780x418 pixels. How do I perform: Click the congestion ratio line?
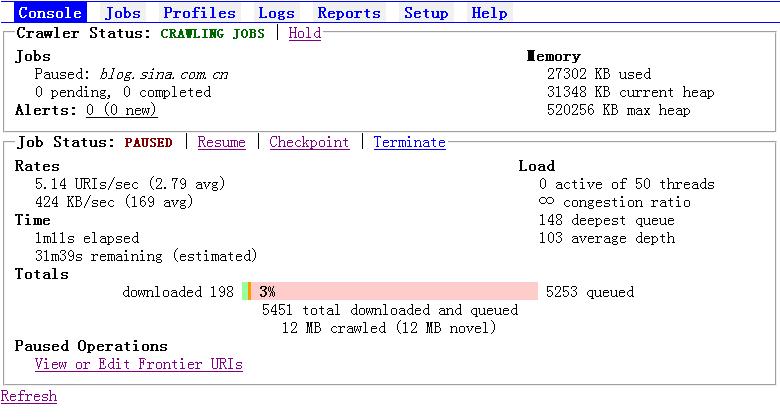[x=614, y=202]
